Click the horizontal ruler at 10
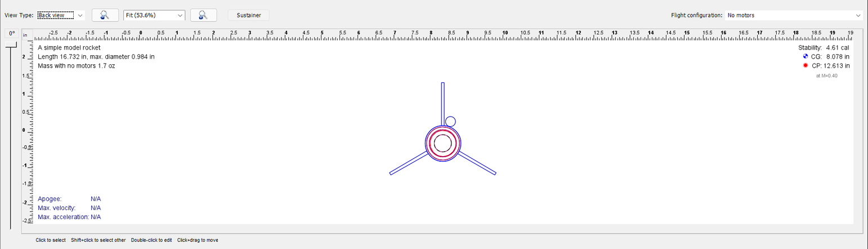Screen dimensions: 868x249 pyautogui.click(x=505, y=35)
